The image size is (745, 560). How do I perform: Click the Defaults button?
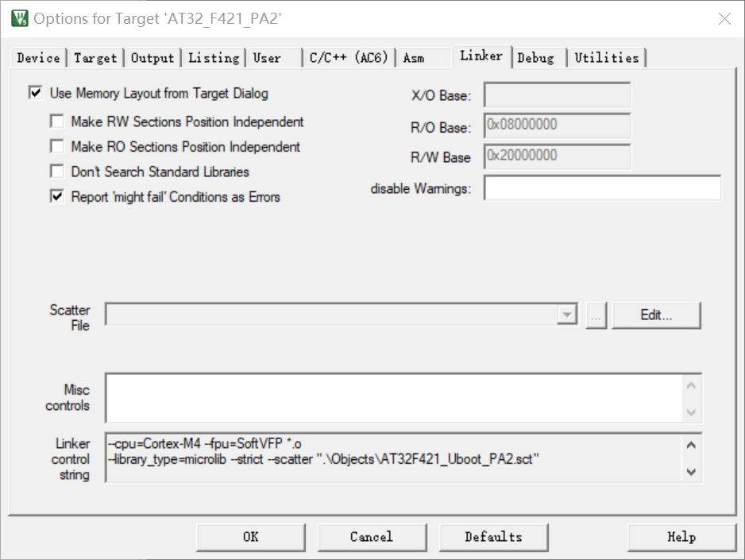(494, 537)
